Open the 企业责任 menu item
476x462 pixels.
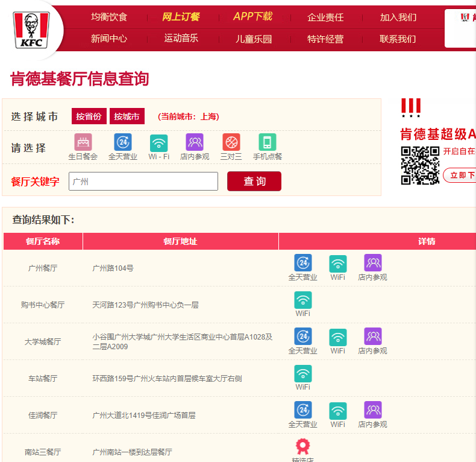[325, 17]
